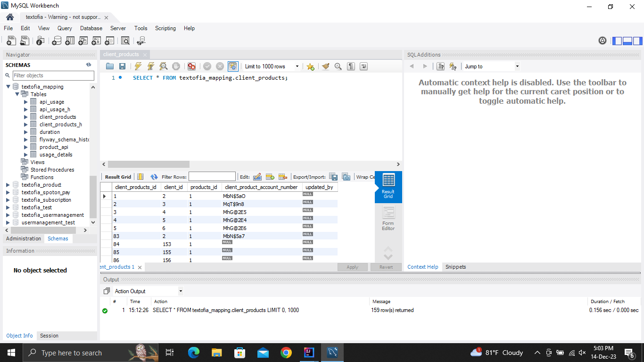Create a new table with the toolbar icon
The height and width of the screenshot is (362, 644).
pos(70,41)
